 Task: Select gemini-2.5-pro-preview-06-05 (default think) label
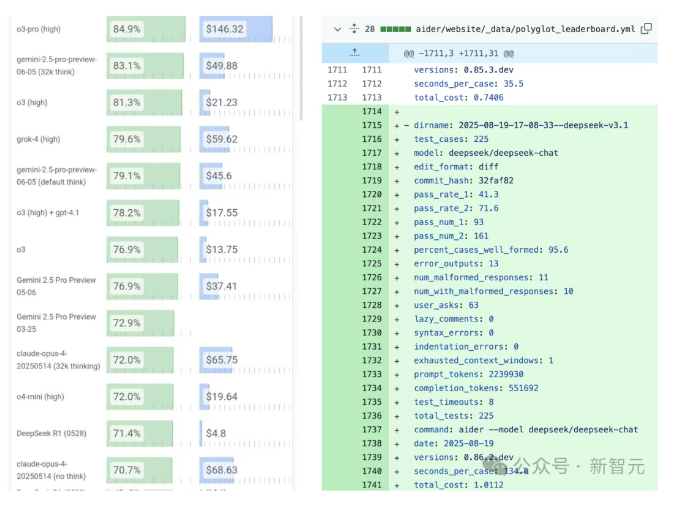pos(57,176)
